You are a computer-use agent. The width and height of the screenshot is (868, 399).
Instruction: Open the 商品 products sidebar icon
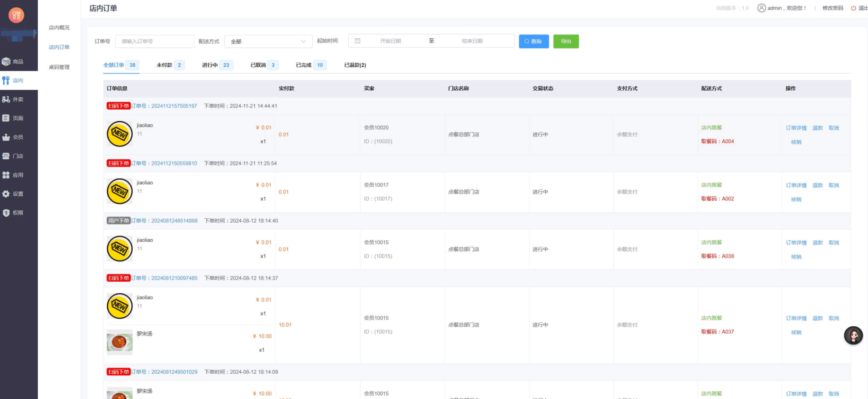point(6,62)
